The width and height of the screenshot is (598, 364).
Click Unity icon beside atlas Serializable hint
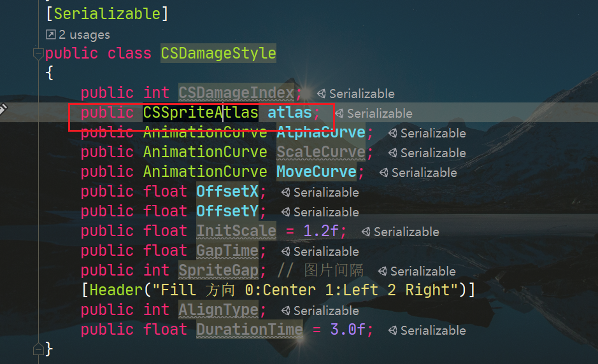point(339,113)
